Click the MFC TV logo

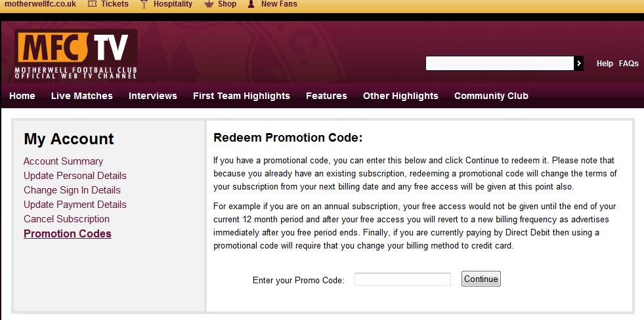click(76, 54)
